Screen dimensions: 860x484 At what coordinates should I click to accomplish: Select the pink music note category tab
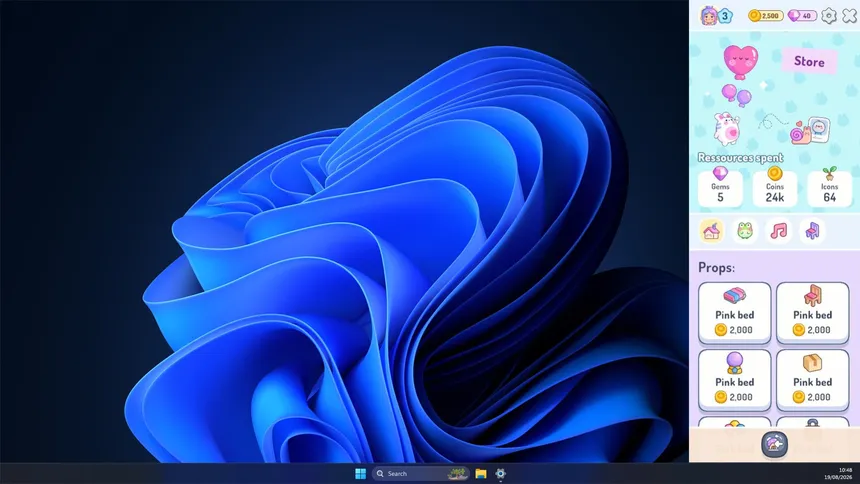[778, 231]
